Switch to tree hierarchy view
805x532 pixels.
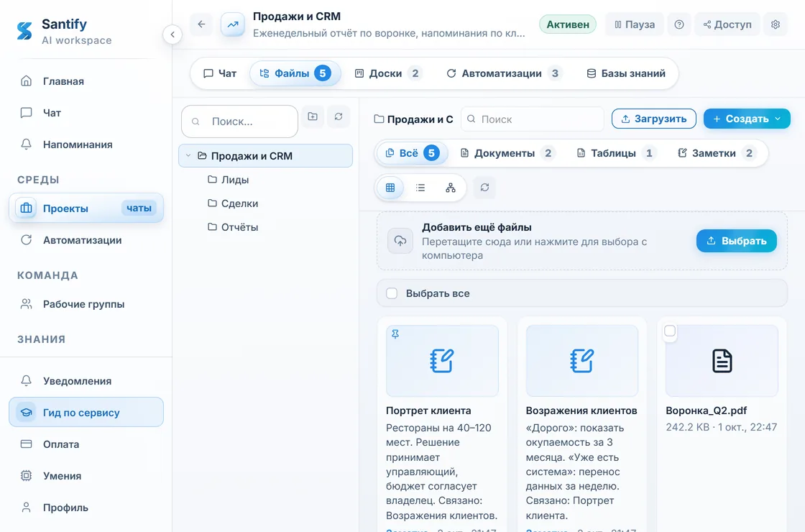click(x=450, y=188)
